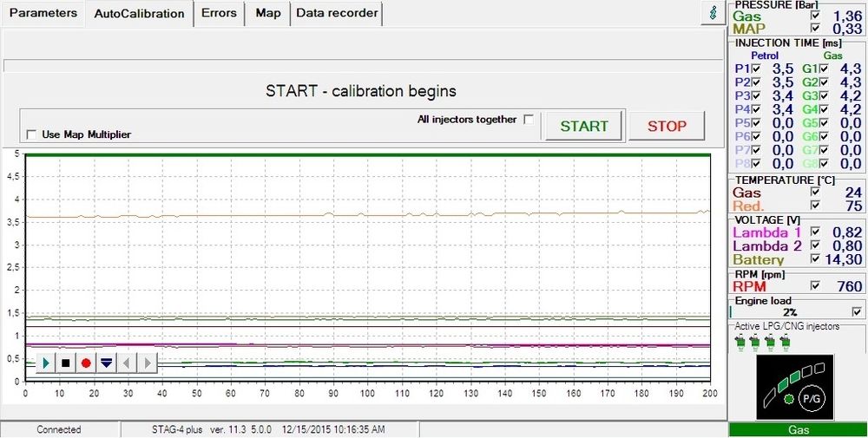This screenshot has width=868, height=438.
Task: Toggle Gas pressure checkbox
Action: [x=815, y=16]
